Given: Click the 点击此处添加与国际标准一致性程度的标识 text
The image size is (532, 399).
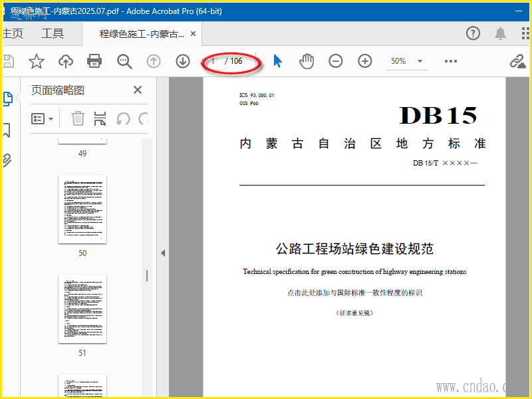Looking at the screenshot, I should (x=354, y=293).
